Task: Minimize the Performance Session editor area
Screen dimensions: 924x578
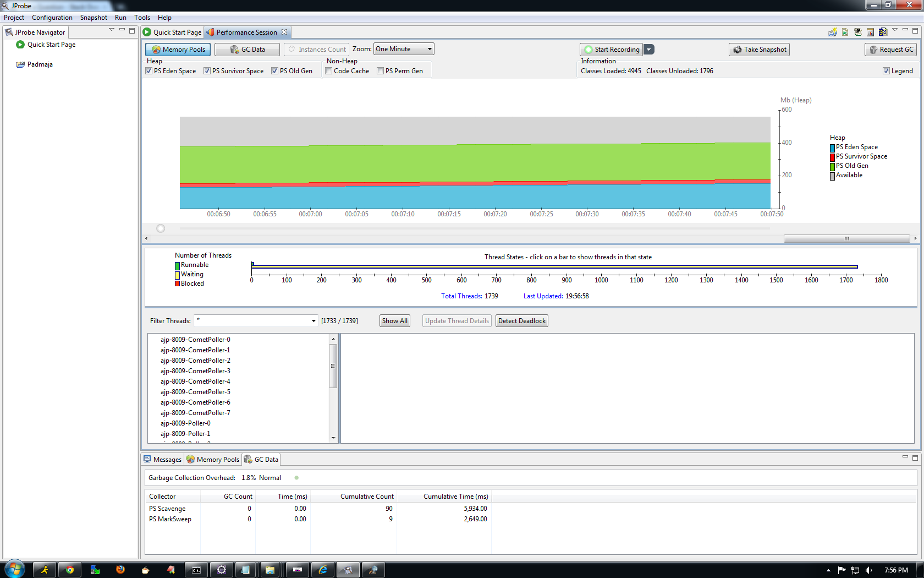Action: (x=905, y=30)
